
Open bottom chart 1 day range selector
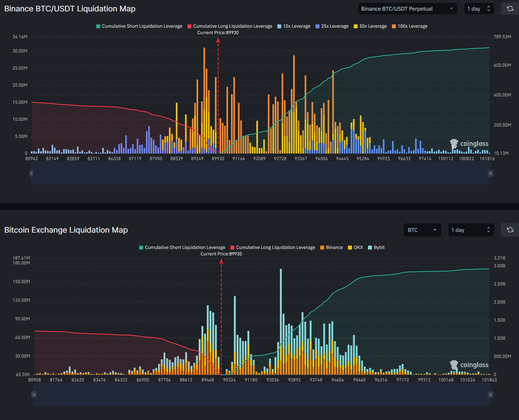pyautogui.click(x=471, y=230)
